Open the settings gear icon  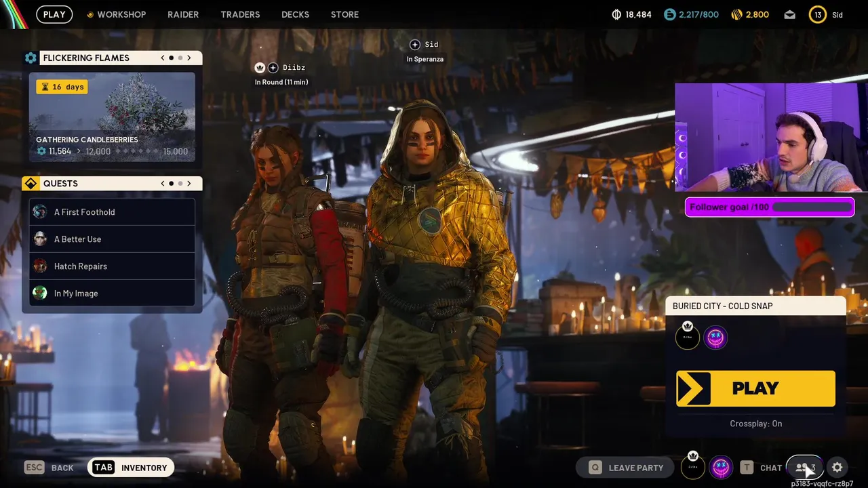click(x=837, y=467)
